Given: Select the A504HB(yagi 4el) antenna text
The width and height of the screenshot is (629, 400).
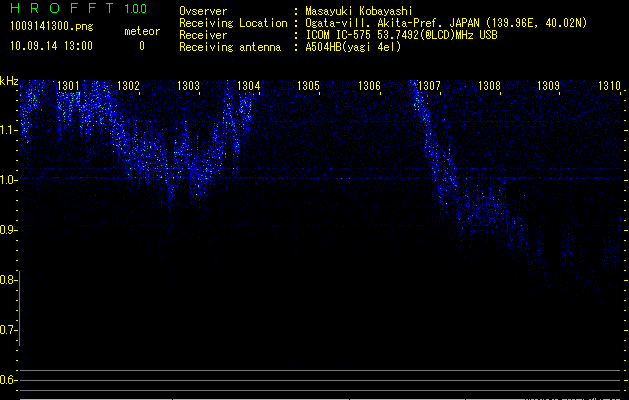Looking at the screenshot, I should (353, 47).
